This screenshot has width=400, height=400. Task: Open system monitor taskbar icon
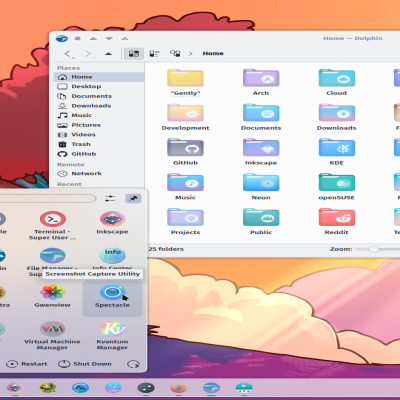point(80,388)
